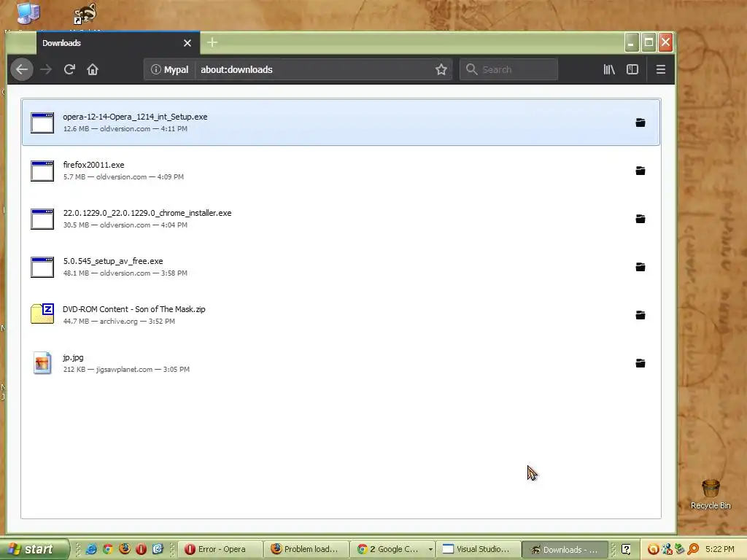The height and width of the screenshot is (560, 747).
Task: Launch Opera from Quick Launch
Action: tap(141, 549)
